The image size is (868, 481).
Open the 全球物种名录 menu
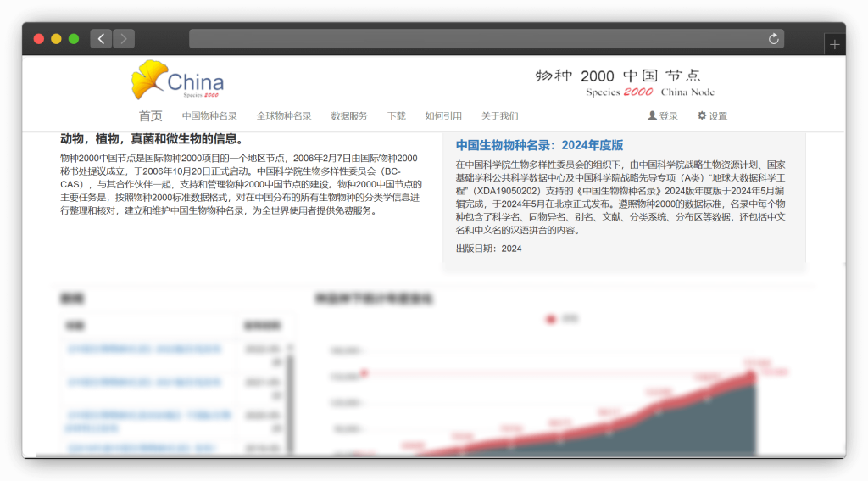click(x=283, y=116)
